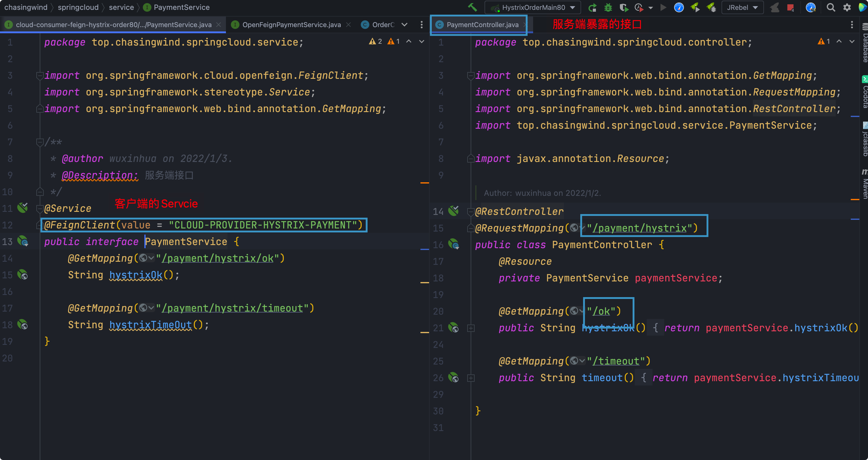Image resolution: width=868 pixels, height=460 pixels.
Task: Show hidden tabs chevron in left editor
Action: click(x=405, y=25)
